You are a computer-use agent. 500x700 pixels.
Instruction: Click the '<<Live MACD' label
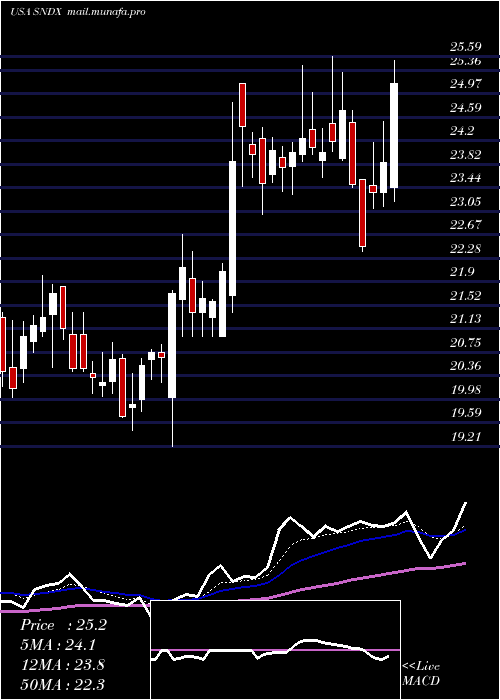(421, 673)
